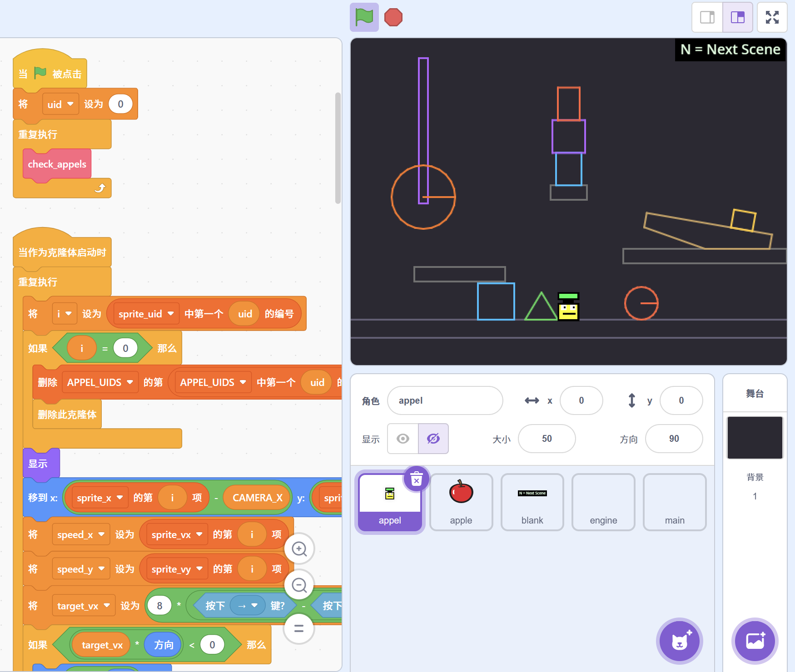Zoom out on the code workspace
Image resolution: width=795 pixels, height=672 pixels.
[x=299, y=585]
